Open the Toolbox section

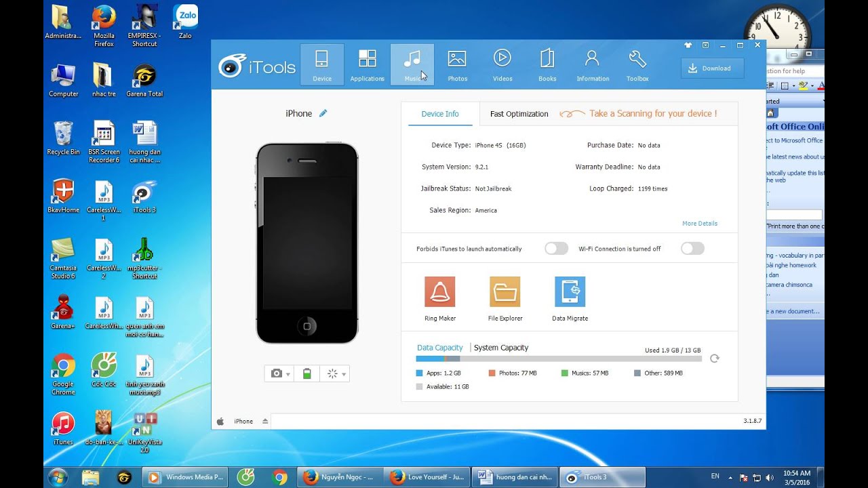pyautogui.click(x=637, y=65)
